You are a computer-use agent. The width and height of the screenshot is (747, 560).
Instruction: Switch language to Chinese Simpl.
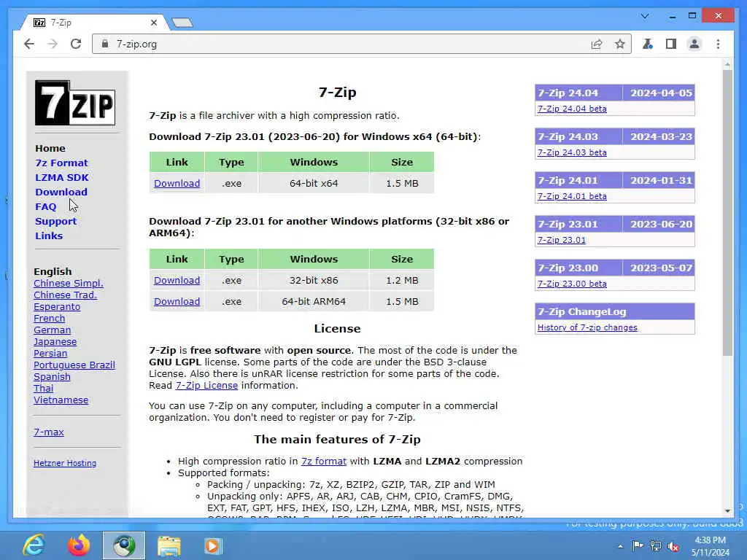pos(68,284)
